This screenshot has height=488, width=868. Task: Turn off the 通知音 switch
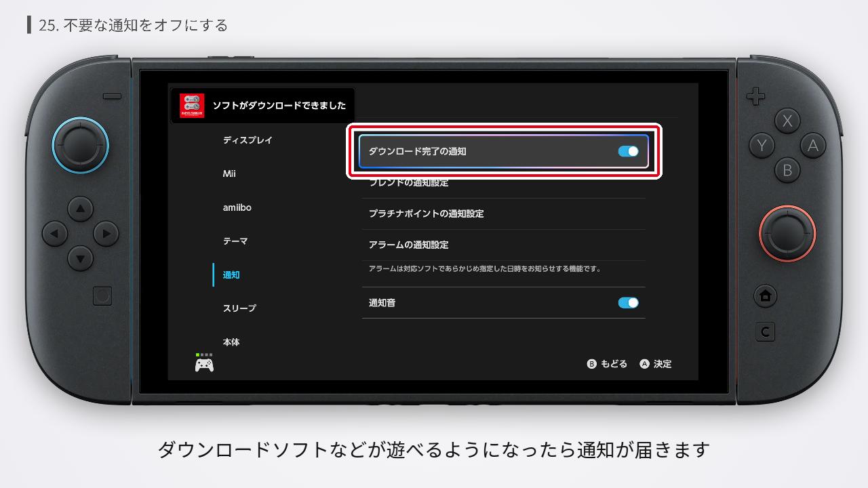[628, 302]
